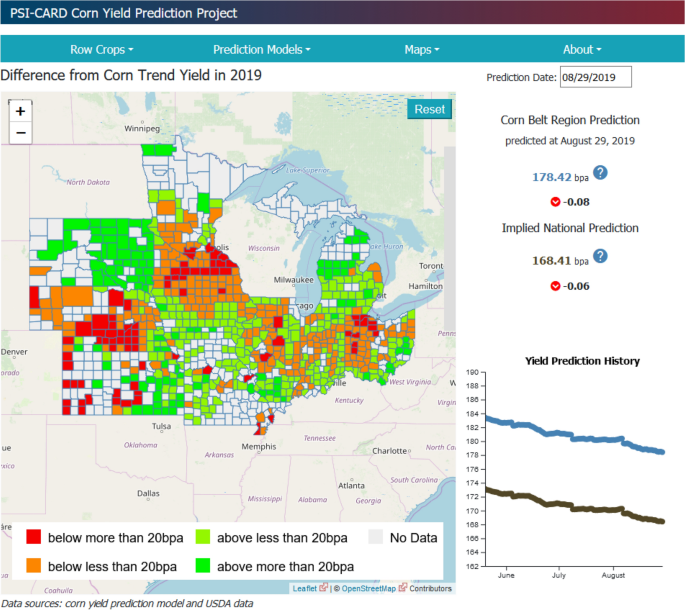Open the Row Crops dropdown menu

point(101,49)
